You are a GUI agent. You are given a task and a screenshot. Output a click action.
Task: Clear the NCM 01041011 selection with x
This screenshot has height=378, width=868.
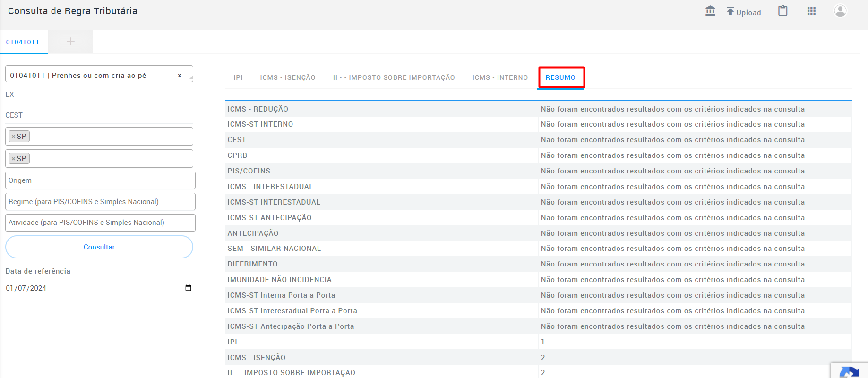(180, 76)
